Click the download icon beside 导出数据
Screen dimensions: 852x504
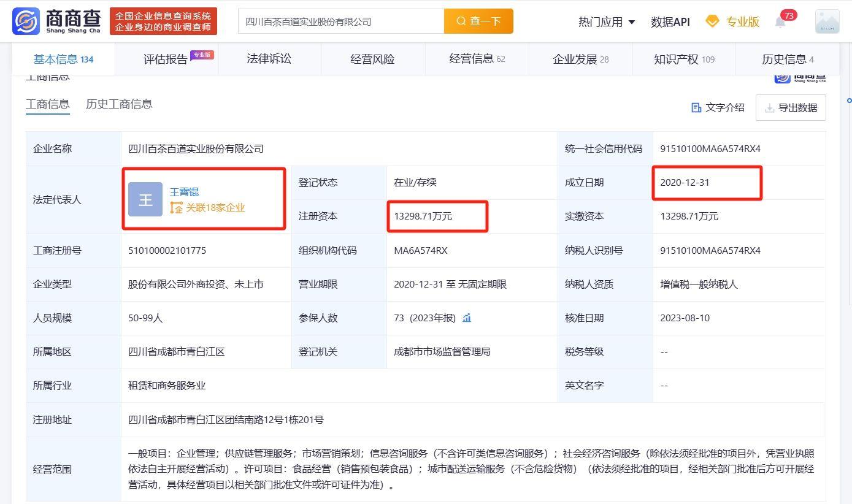[x=769, y=108]
